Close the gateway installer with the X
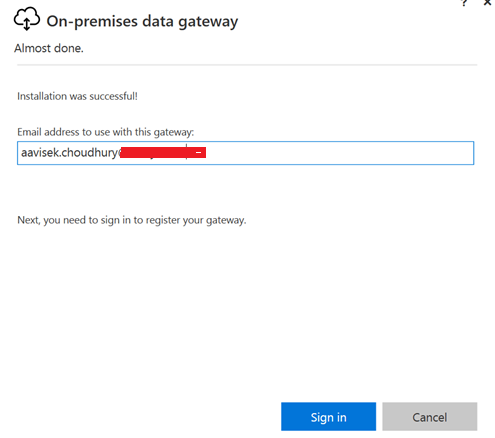This screenshot has height=438, width=495. coord(487,2)
